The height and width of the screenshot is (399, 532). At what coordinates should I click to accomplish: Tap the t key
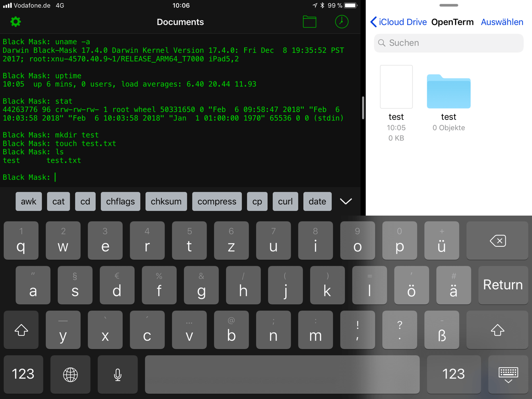189,241
